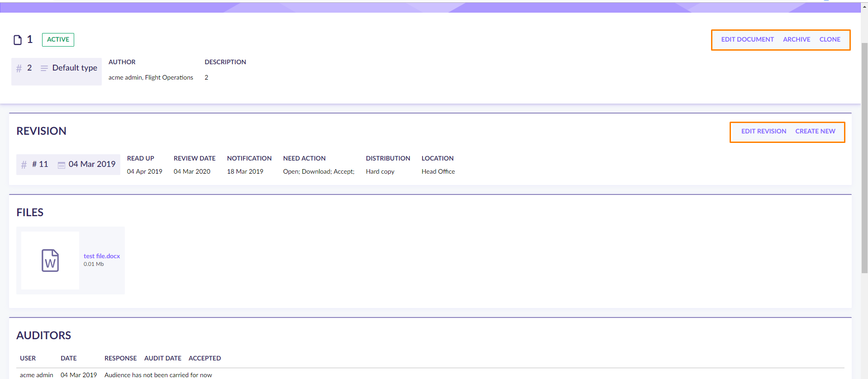Viewport: 868px width, 379px height.
Task: Click the ACCEPTED column header
Action: click(204, 358)
